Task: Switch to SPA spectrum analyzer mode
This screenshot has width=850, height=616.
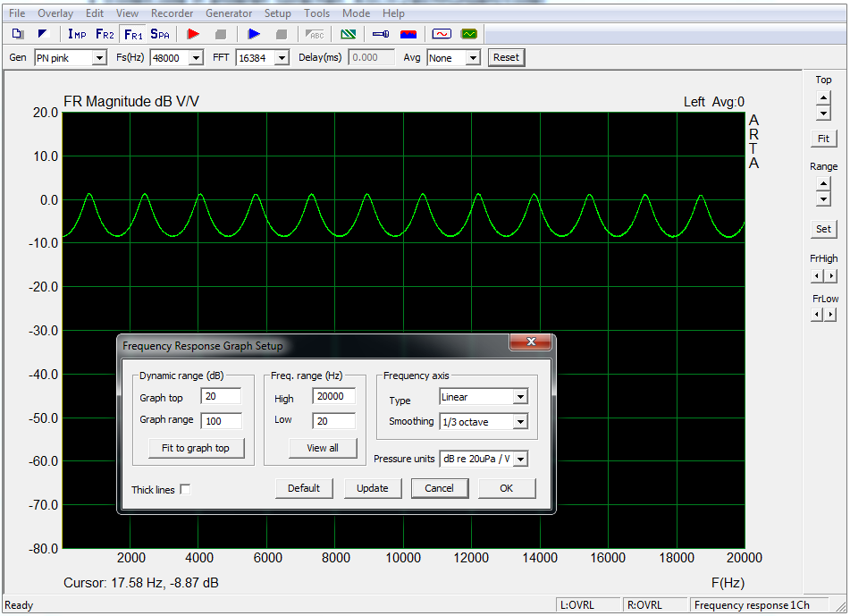Action: point(160,34)
